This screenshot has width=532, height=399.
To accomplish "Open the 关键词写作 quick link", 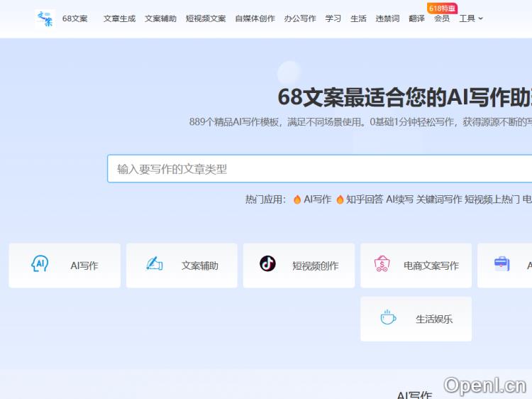I will pyautogui.click(x=438, y=199).
